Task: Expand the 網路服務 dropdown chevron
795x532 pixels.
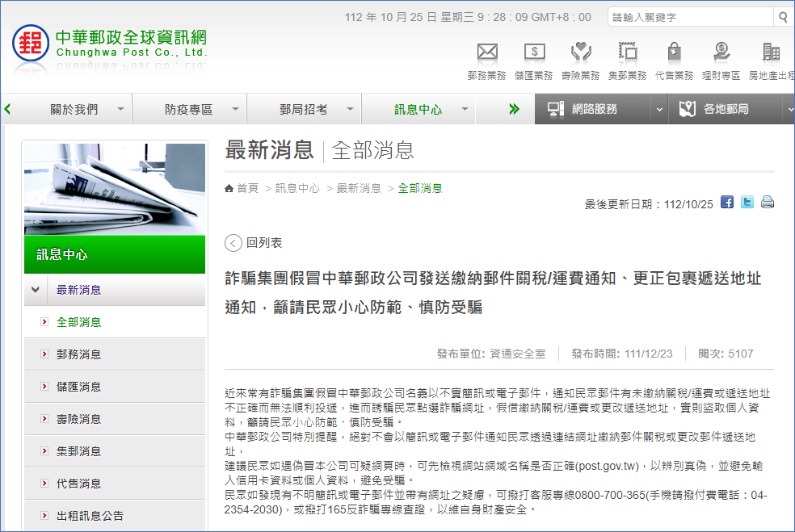Action: [x=659, y=110]
